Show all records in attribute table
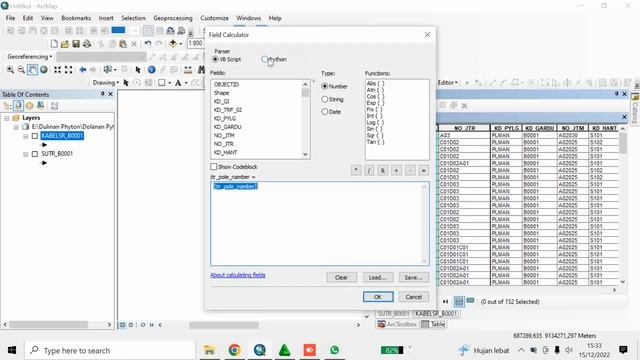640x360 pixels. (x=459, y=302)
